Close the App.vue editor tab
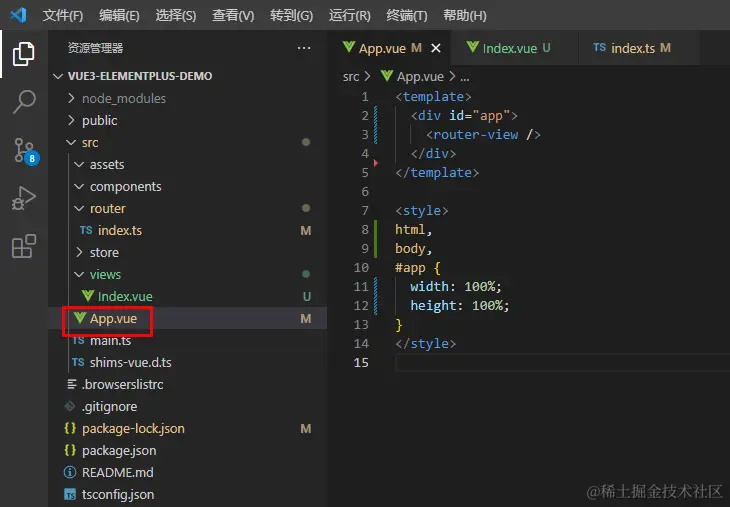This screenshot has width=730, height=507. pyautogui.click(x=436, y=48)
